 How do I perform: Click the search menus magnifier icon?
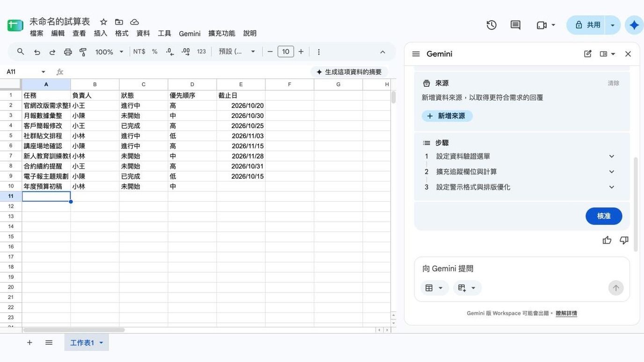[x=21, y=51]
